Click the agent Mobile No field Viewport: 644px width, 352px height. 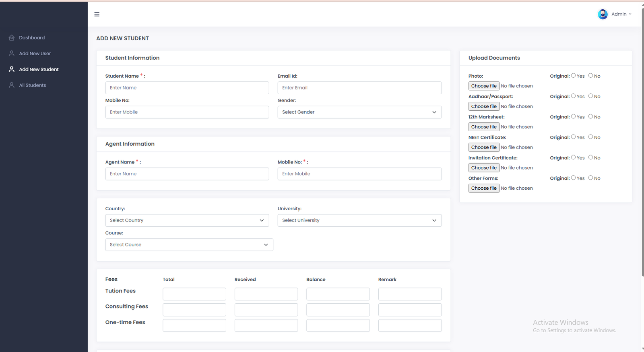click(359, 174)
